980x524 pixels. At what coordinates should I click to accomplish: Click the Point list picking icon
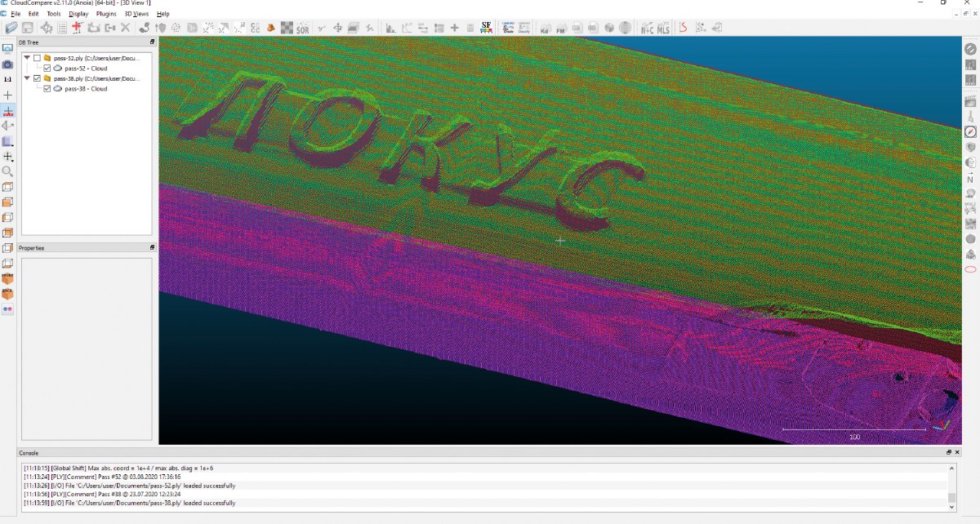pyautogui.click(x=62, y=28)
